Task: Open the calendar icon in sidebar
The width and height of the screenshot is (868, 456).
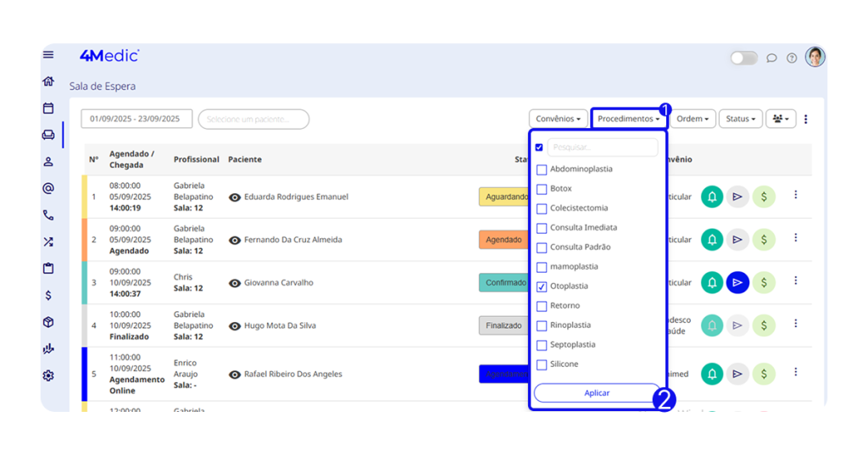Action: pos(48,108)
